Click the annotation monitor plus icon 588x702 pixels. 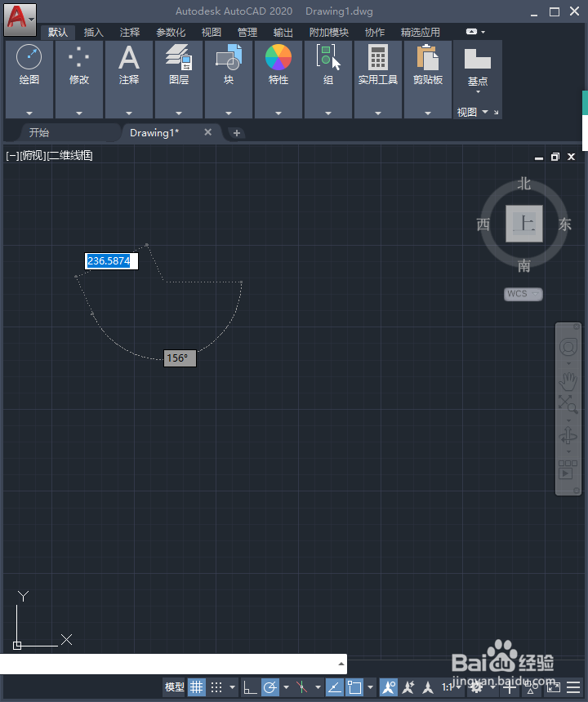pos(510,686)
